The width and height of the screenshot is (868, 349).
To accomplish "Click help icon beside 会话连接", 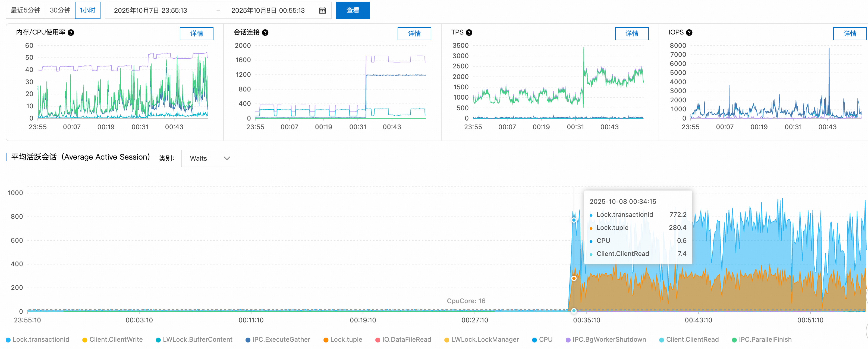I will click(265, 33).
